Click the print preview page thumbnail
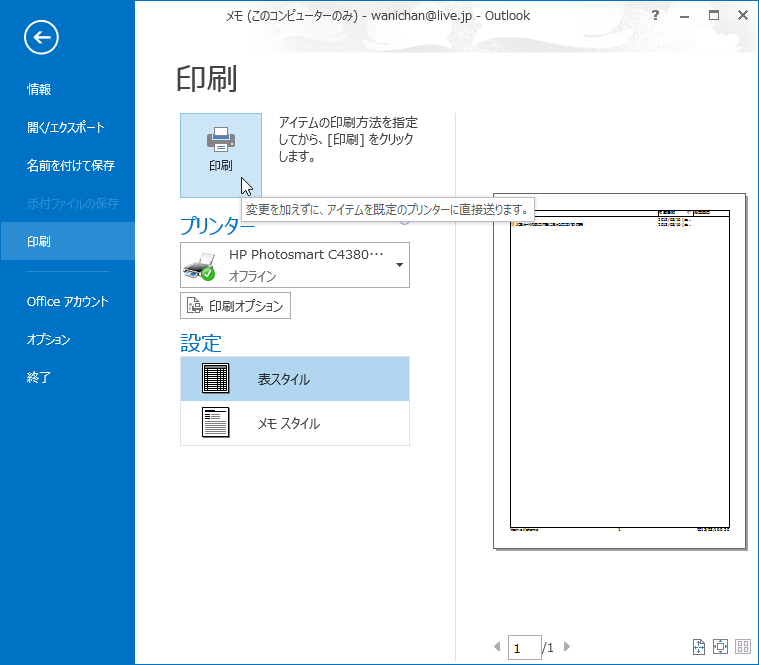 (x=620, y=371)
